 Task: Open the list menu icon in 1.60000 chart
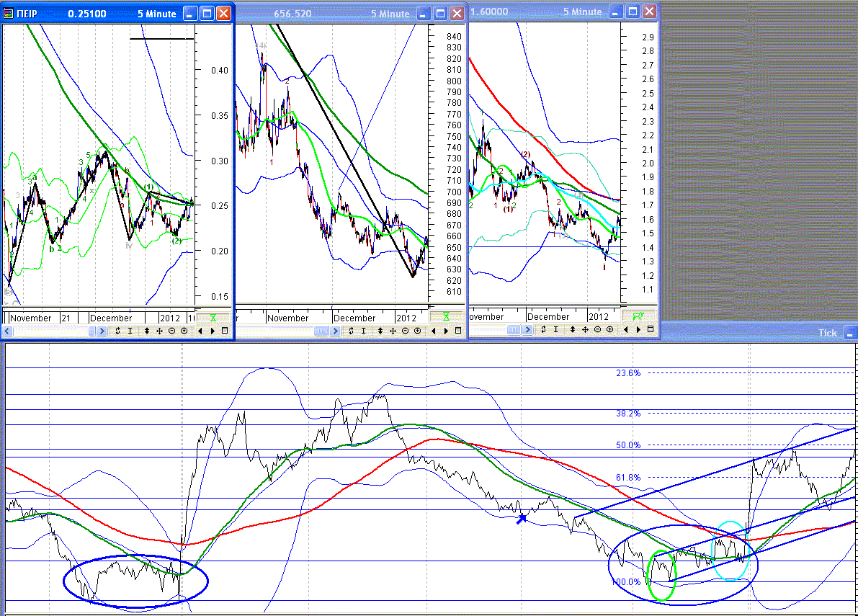[650, 329]
